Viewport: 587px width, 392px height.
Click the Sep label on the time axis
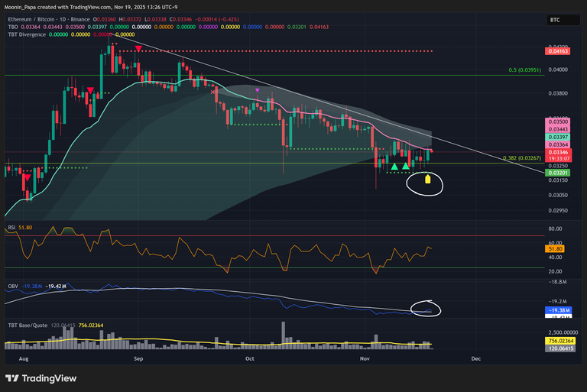click(138, 357)
